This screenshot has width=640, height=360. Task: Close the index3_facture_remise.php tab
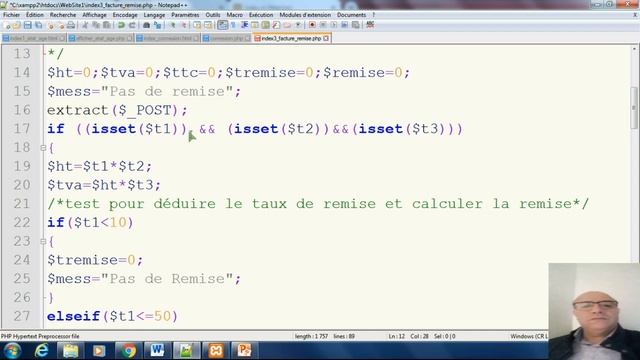point(326,38)
